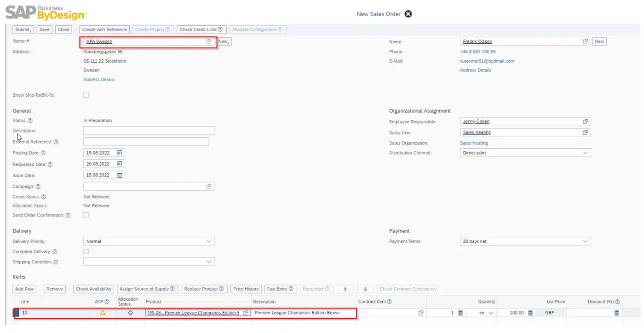Click email customer01@bydmail.com
The width and height of the screenshot is (644, 333).
[x=487, y=61]
